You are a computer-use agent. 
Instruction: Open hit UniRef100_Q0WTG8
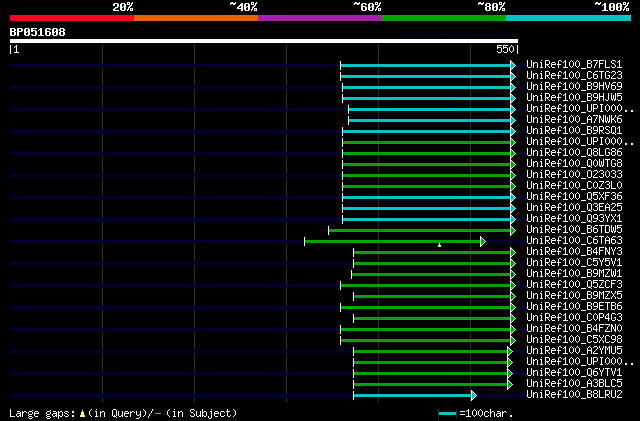pyautogui.click(x=574, y=164)
